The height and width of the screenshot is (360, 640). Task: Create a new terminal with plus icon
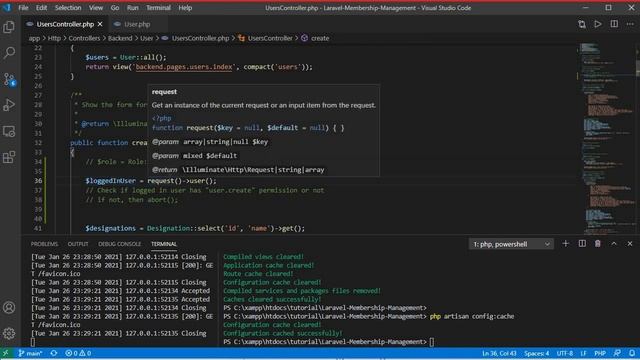pos(565,244)
